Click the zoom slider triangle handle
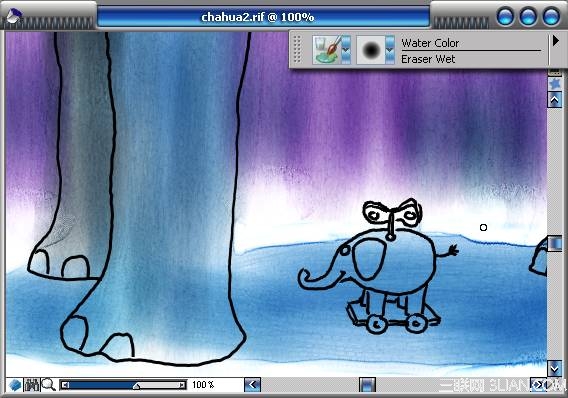The image size is (568, 398). [x=137, y=386]
